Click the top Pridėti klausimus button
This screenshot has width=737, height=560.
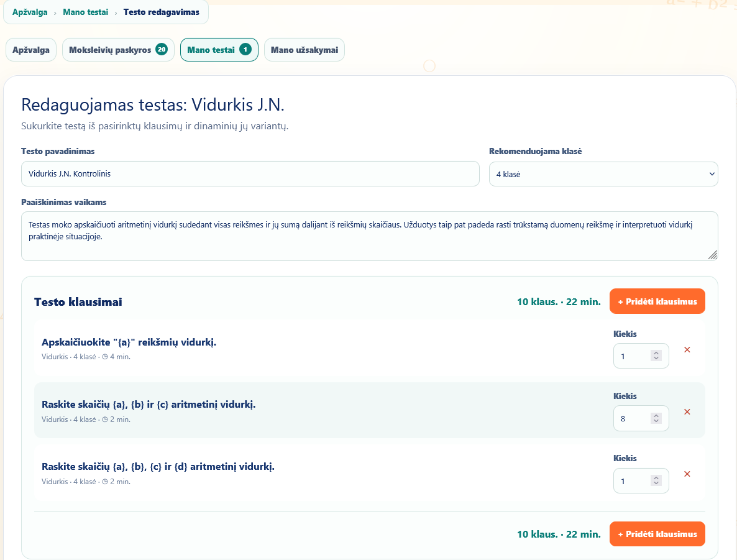pos(657,301)
